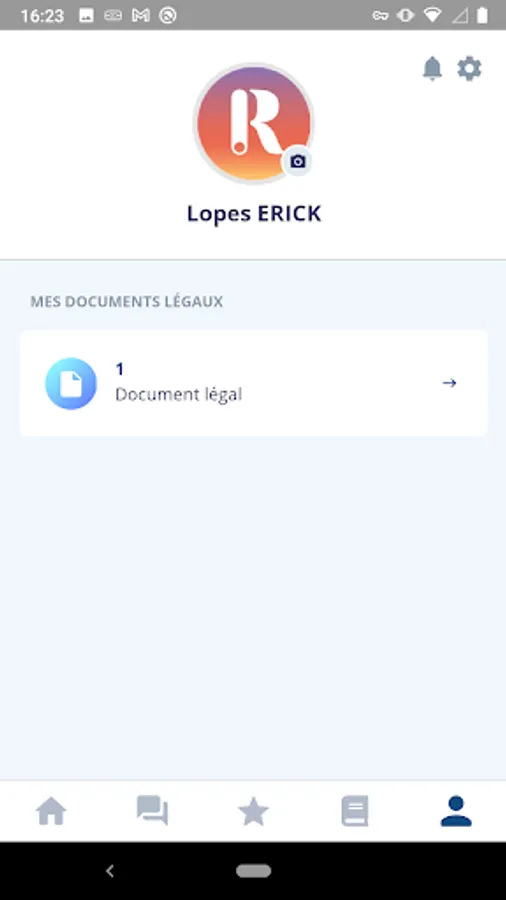The height and width of the screenshot is (900, 506).
Task: Tap the blue document file icon
Action: 71,383
